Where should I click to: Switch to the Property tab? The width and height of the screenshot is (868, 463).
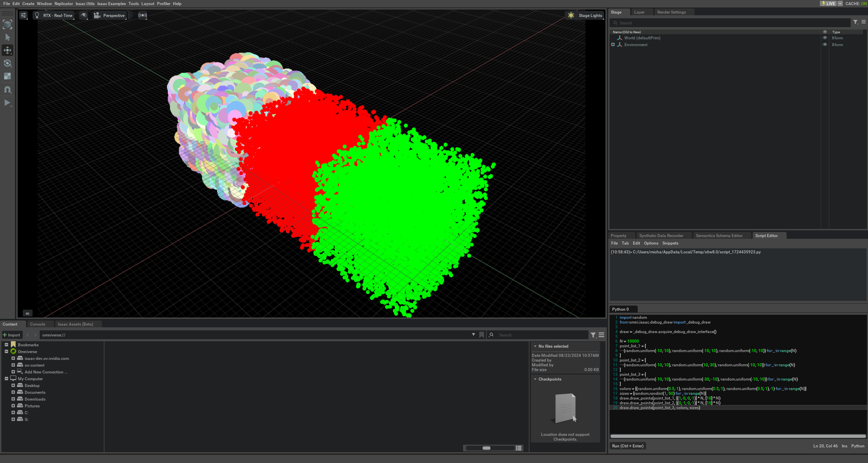click(618, 235)
